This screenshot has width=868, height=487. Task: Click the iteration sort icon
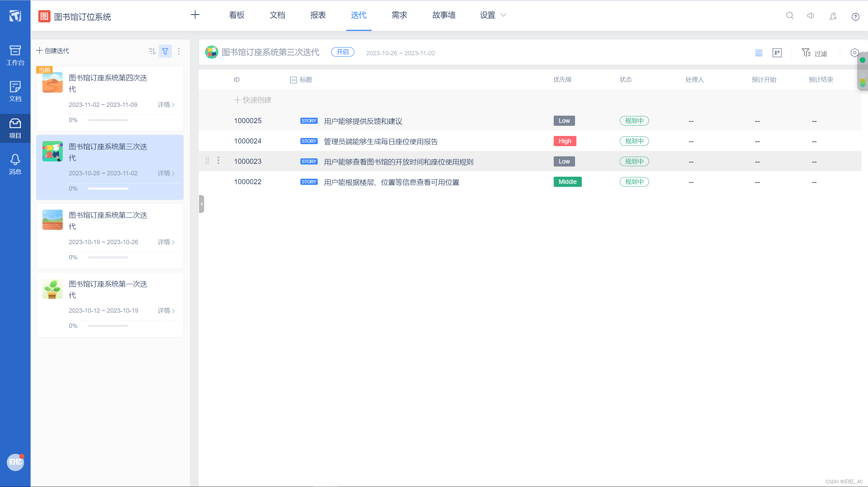152,51
